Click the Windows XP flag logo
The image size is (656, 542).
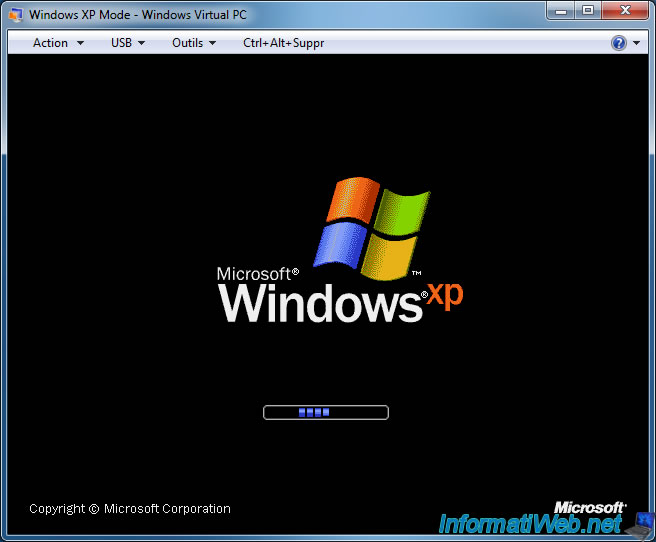[x=372, y=228]
